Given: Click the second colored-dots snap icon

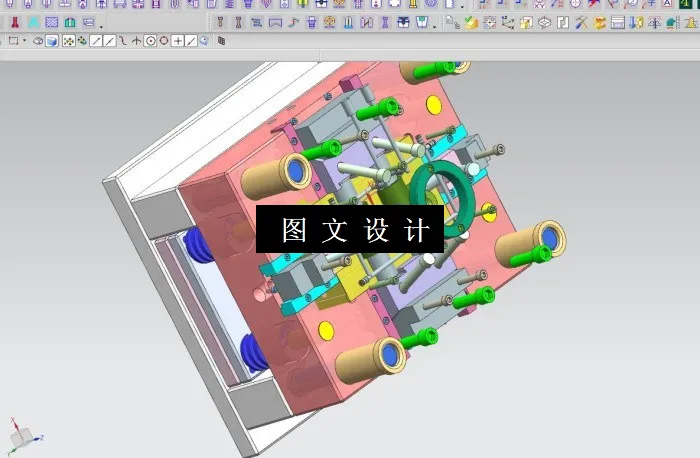Looking at the screenshot, I should tap(83, 41).
